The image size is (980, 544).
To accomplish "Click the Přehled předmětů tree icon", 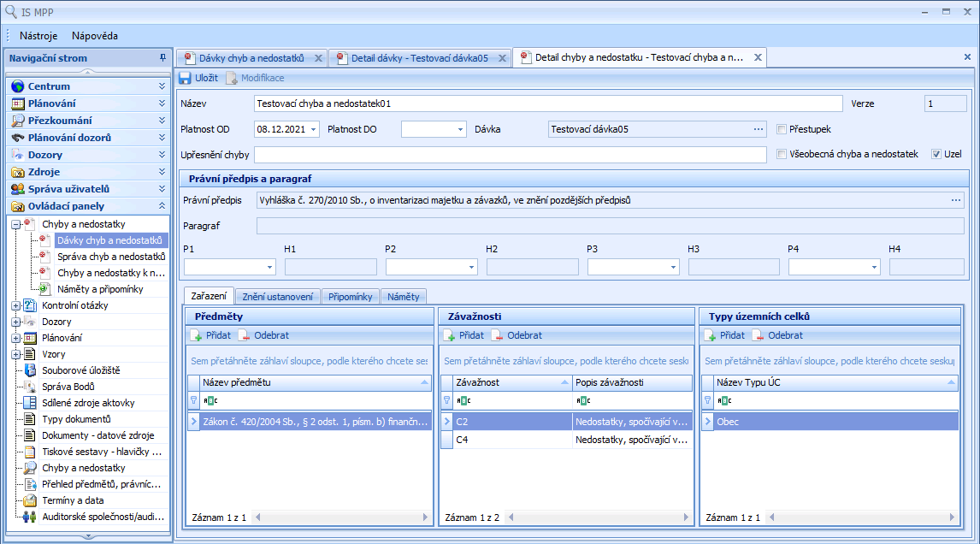I will click(30, 484).
